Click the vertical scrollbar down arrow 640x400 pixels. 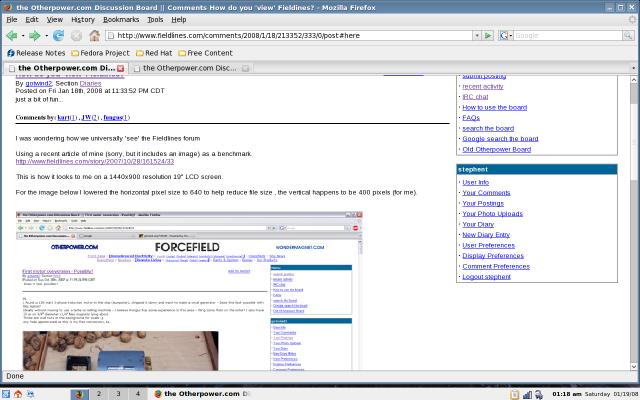(x=634, y=367)
